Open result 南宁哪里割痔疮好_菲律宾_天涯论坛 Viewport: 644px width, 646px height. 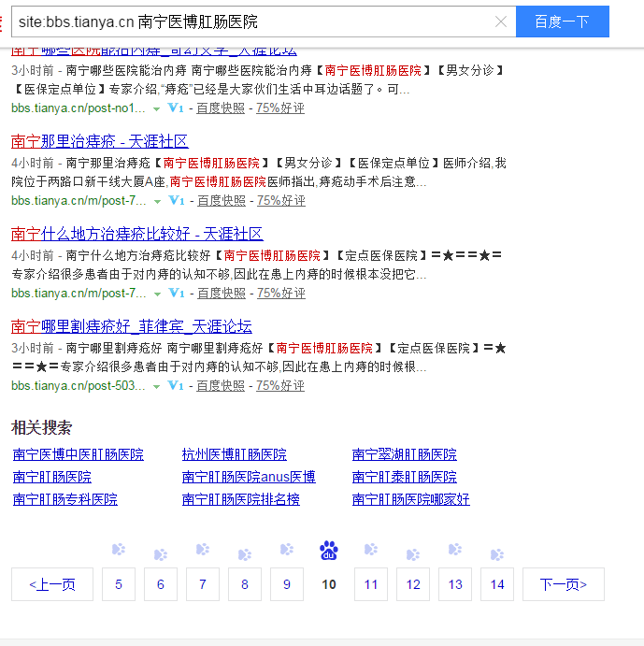click(132, 326)
